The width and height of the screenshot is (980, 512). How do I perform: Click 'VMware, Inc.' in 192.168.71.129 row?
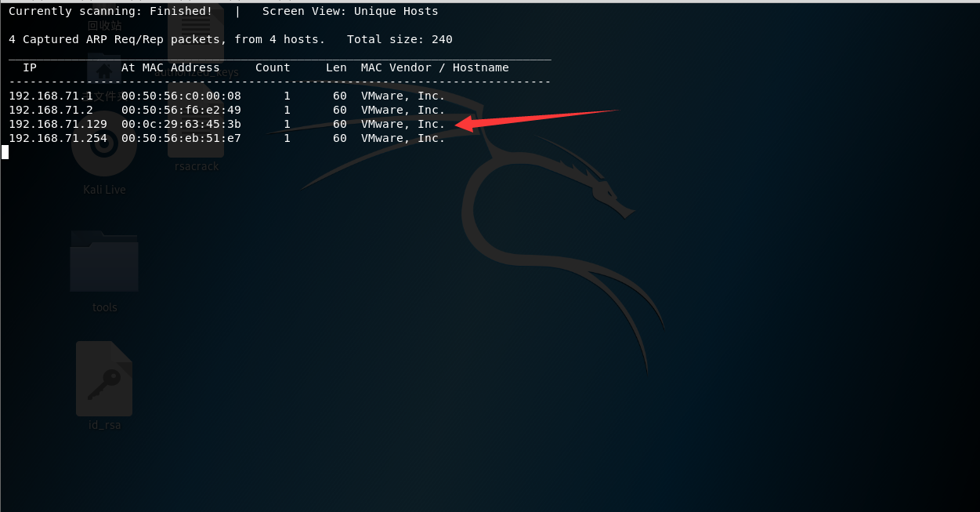pyautogui.click(x=403, y=124)
